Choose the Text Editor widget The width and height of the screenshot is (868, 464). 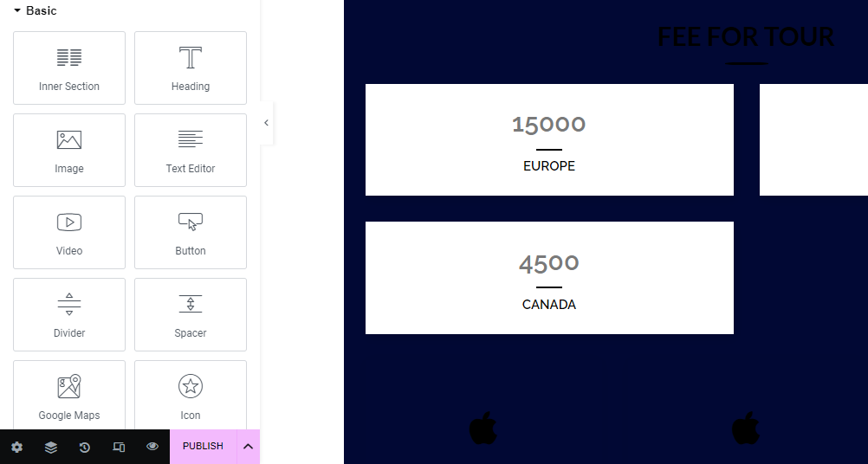[x=191, y=150]
